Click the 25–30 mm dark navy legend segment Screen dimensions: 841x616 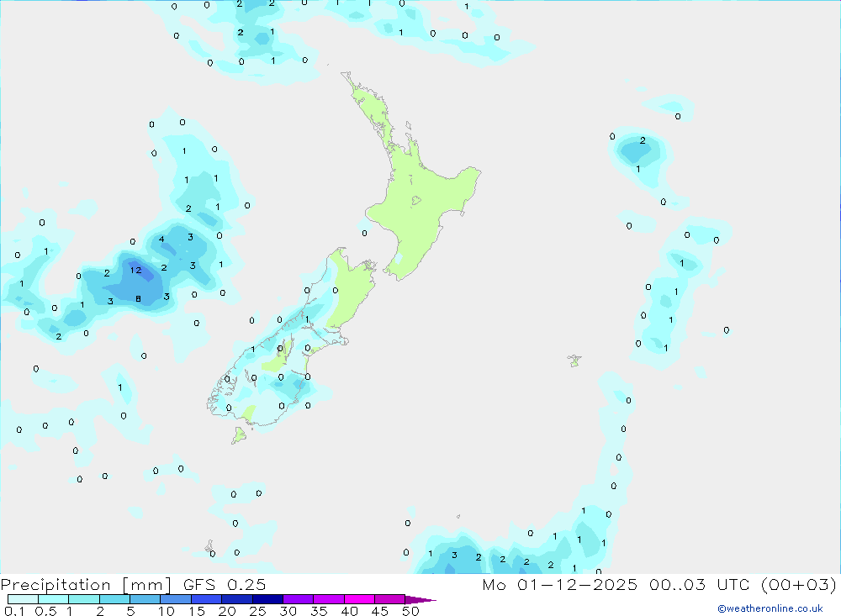point(267,599)
